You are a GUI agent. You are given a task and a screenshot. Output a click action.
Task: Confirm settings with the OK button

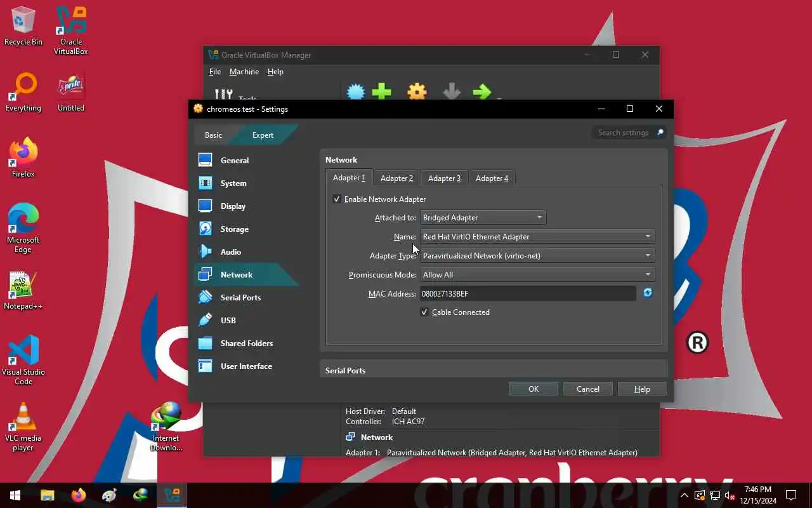(534, 389)
